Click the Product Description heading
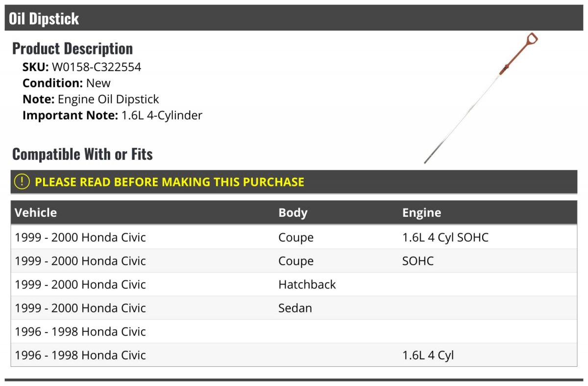The height and width of the screenshot is (386, 588). point(73,49)
